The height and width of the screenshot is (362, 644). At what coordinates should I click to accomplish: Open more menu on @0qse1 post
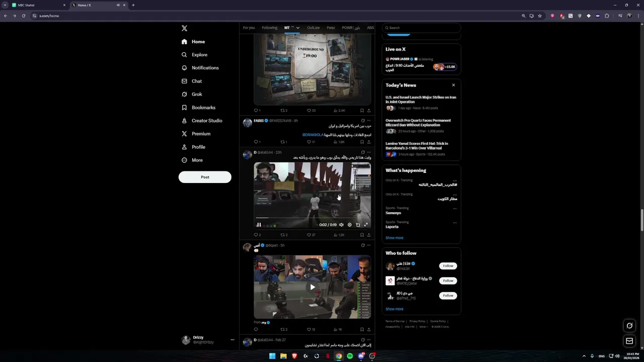click(369, 245)
